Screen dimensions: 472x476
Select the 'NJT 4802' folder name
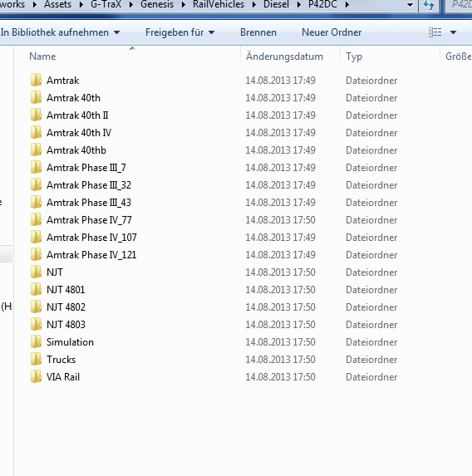[66, 307]
